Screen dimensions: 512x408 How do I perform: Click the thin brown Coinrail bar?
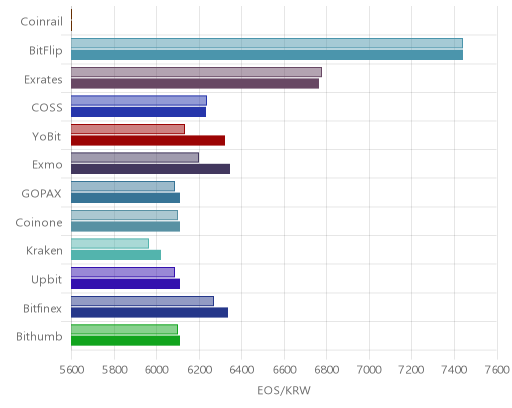71,20
